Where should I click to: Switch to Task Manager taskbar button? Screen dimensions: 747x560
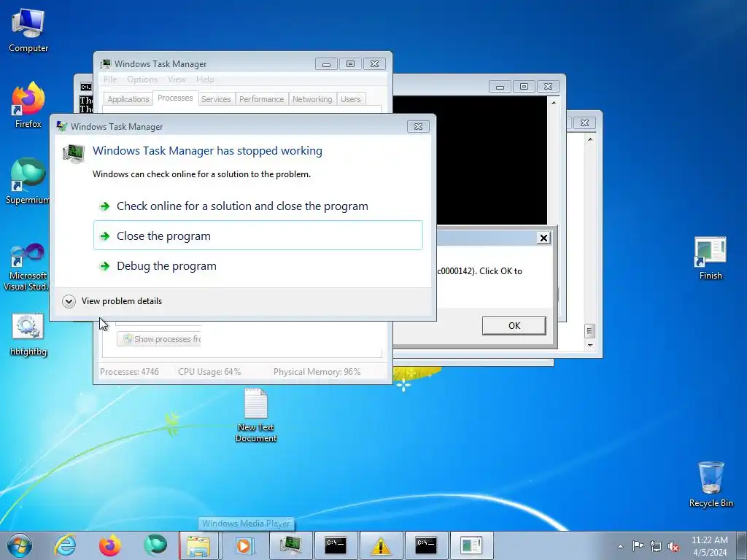tap(290, 545)
